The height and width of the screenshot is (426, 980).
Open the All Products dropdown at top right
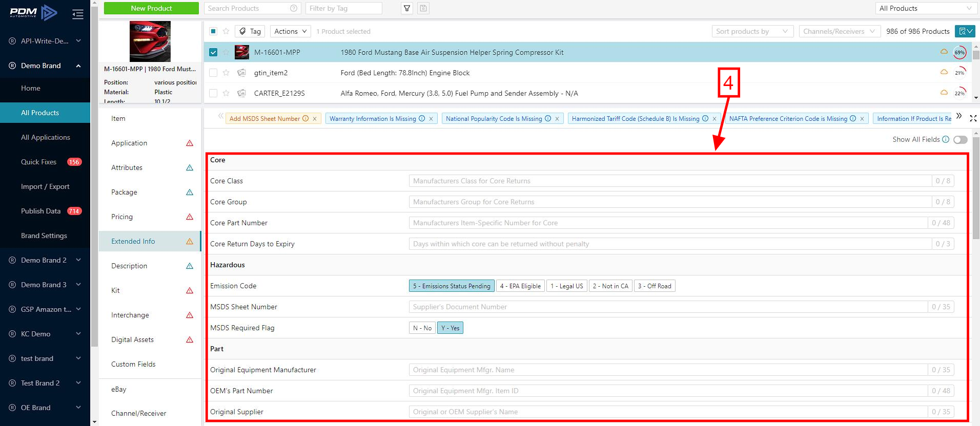click(x=925, y=8)
